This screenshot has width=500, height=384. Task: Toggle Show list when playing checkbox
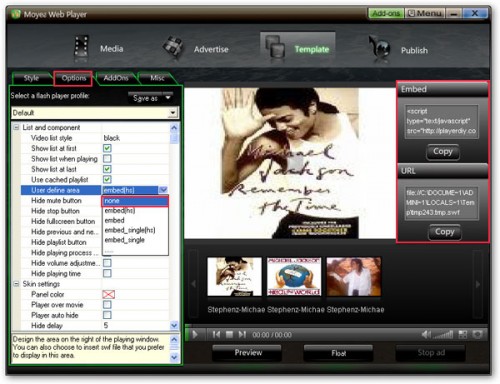pos(107,158)
